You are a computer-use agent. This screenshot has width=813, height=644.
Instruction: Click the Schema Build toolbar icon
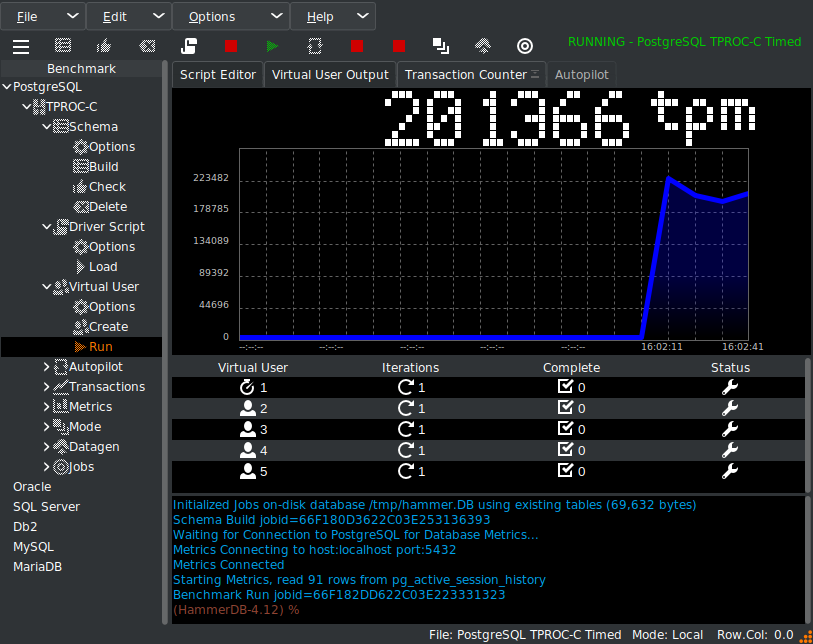tap(63, 46)
